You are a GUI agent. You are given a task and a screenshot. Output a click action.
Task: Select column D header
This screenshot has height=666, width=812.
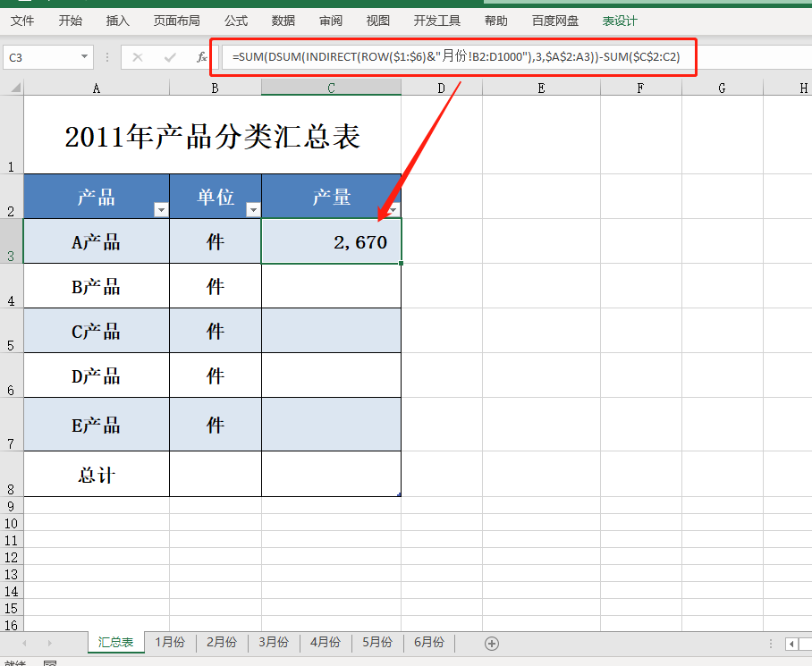441,88
